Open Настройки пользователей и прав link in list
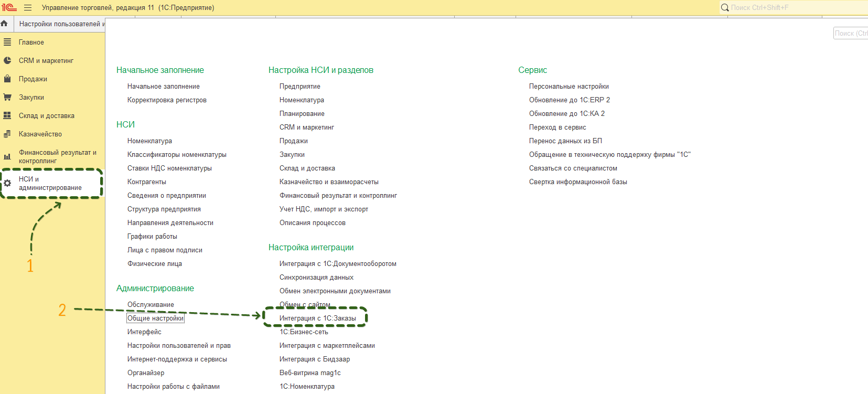The height and width of the screenshot is (394, 868). (x=179, y=345)
